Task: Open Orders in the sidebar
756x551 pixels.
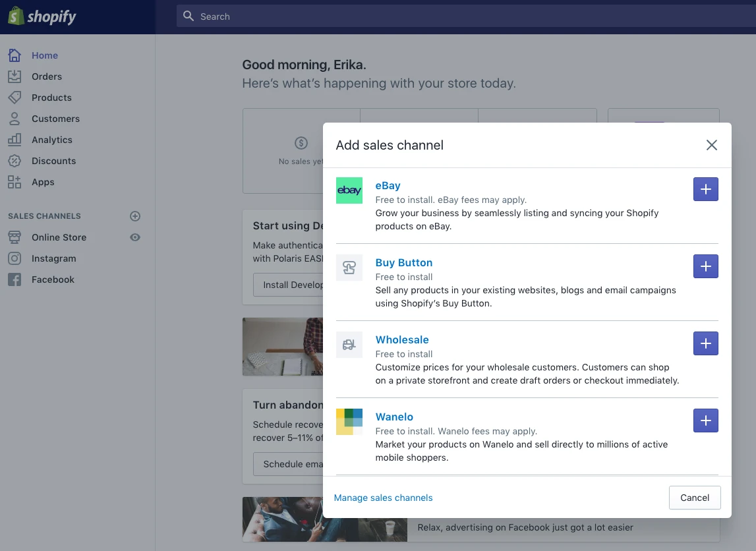Action: [47, 76]
